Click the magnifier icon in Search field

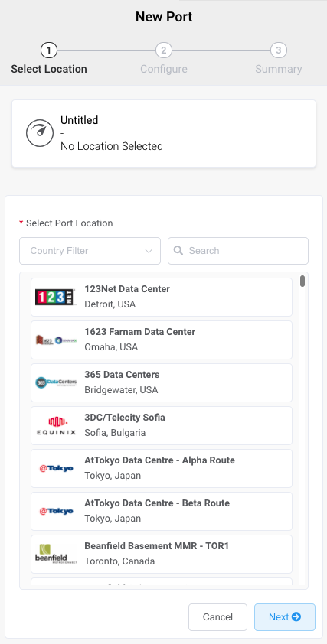(178, 251)
